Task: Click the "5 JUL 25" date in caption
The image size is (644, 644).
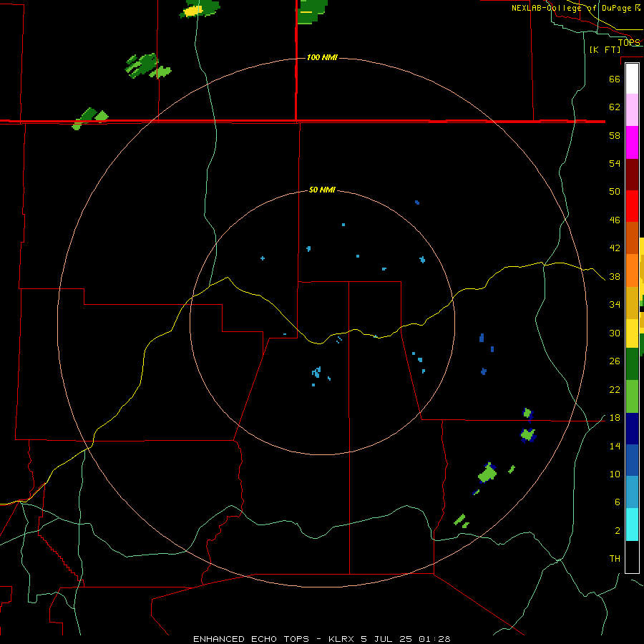Action: 386,639
